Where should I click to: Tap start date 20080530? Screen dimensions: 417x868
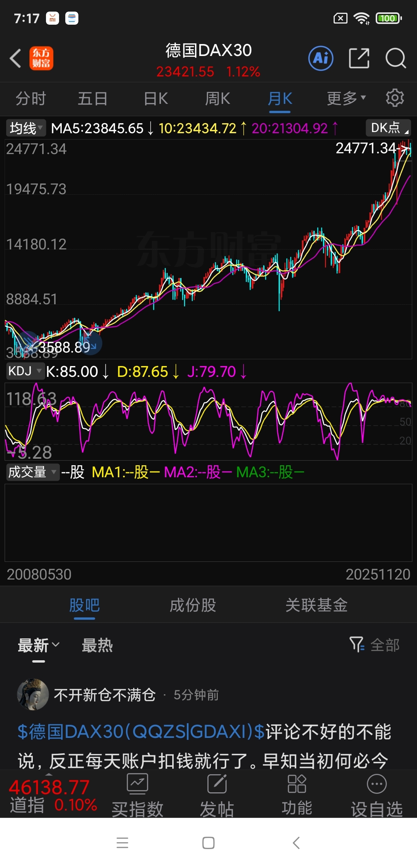[x=39, y=574]
